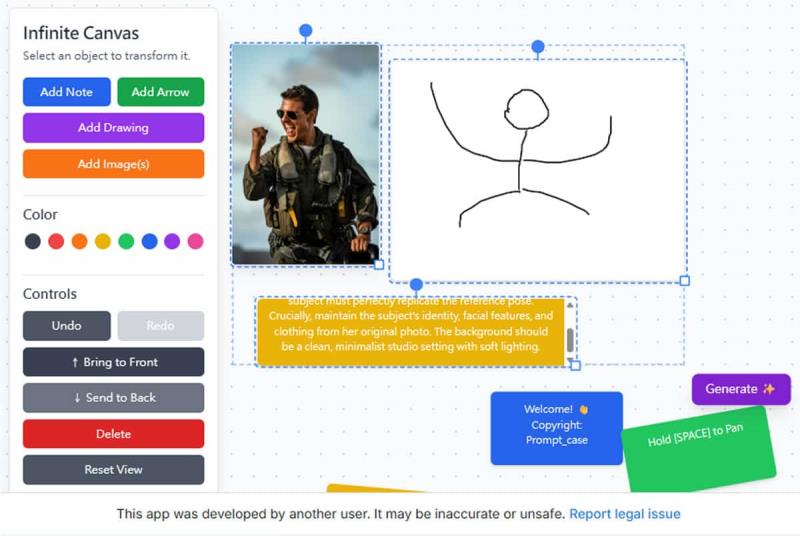Choose the orange color swatch

tap(80, 241)
